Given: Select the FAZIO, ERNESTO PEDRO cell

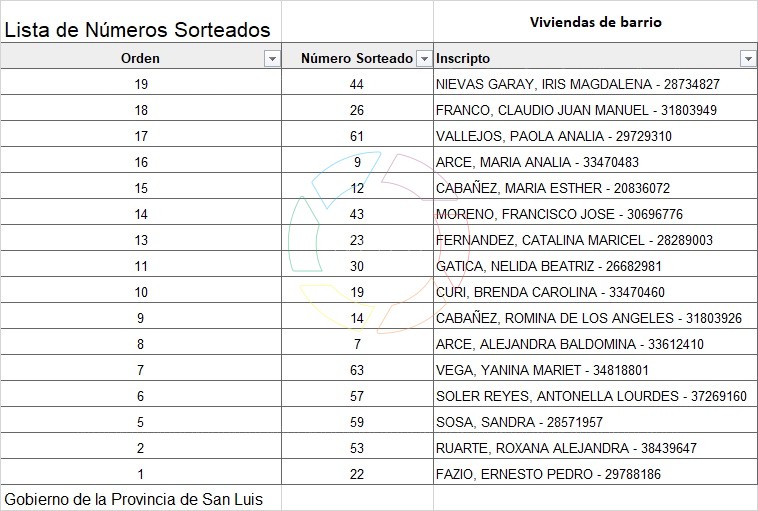Looking at the screenshot, I should point(548,475).
